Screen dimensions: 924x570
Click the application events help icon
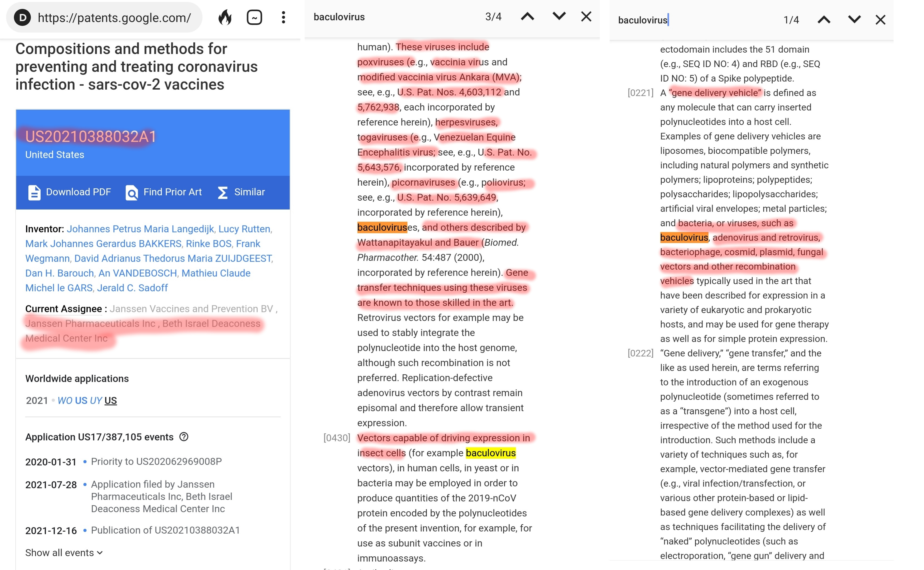coord(184,437)
